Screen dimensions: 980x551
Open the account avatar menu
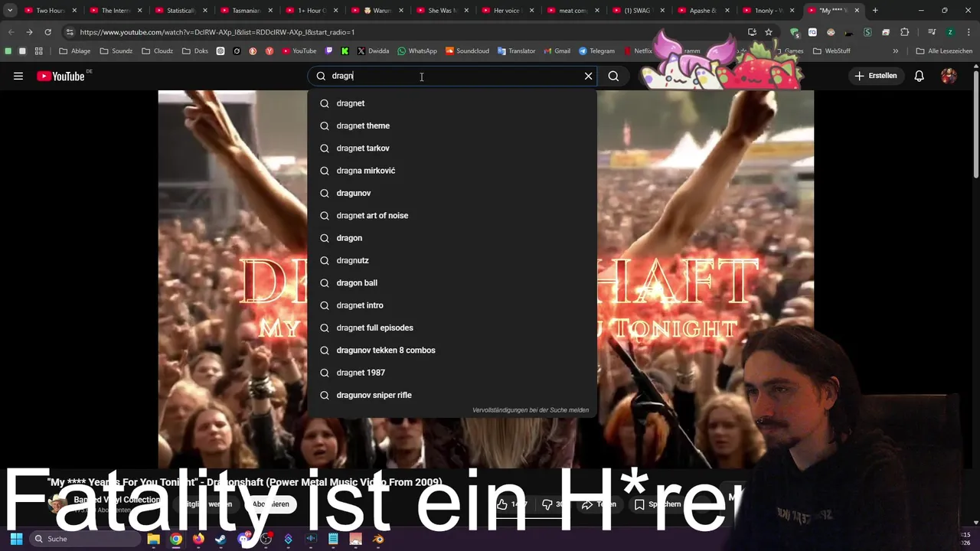949,76
